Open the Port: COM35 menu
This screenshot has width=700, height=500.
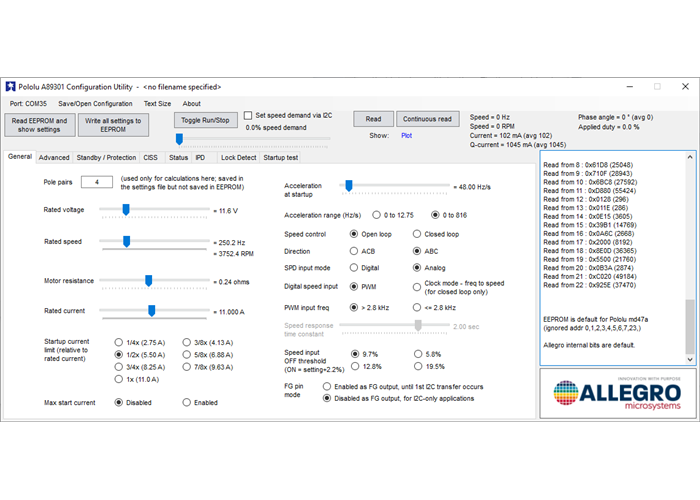[x=29, y=103]
